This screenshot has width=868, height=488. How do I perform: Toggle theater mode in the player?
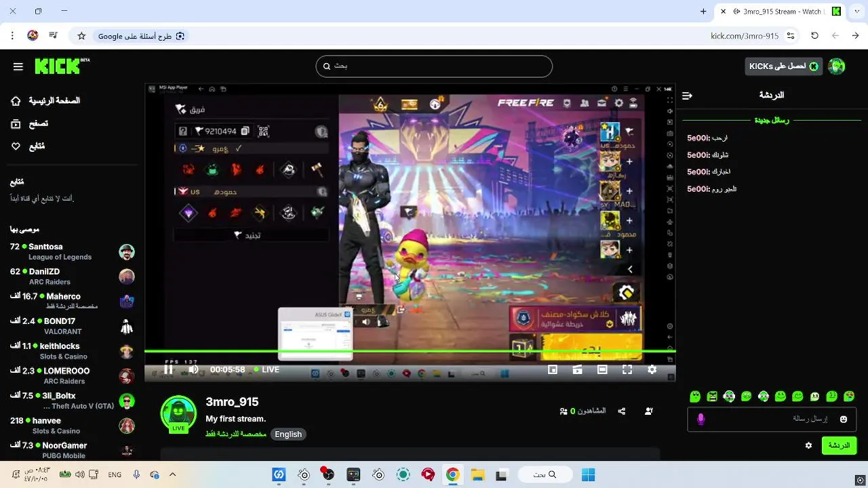tap(602, 369)
